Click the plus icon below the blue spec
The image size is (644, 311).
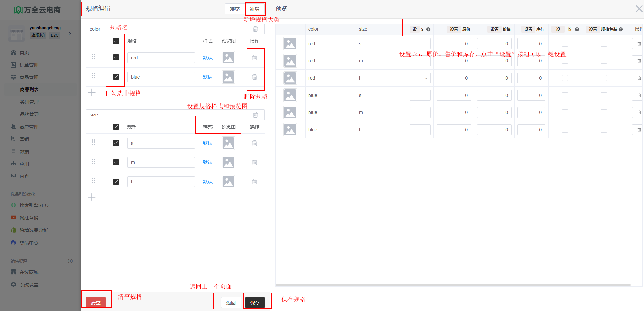pos(92,93)
